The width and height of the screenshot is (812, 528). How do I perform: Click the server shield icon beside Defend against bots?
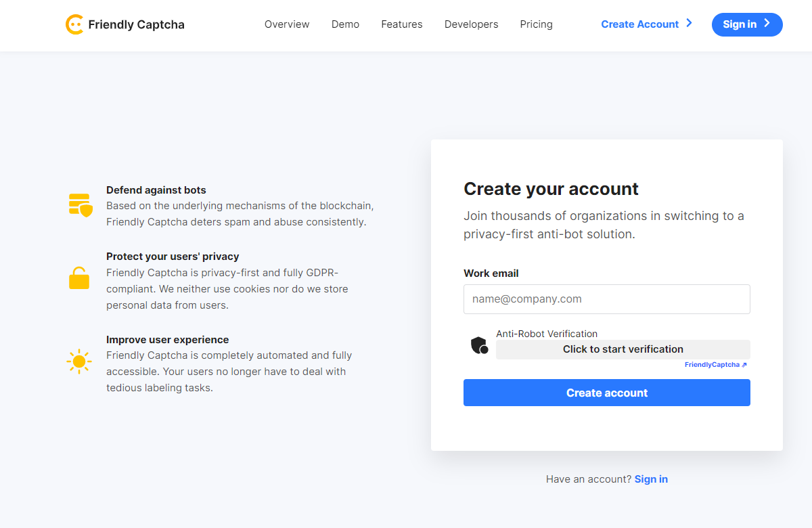[81, 205]
